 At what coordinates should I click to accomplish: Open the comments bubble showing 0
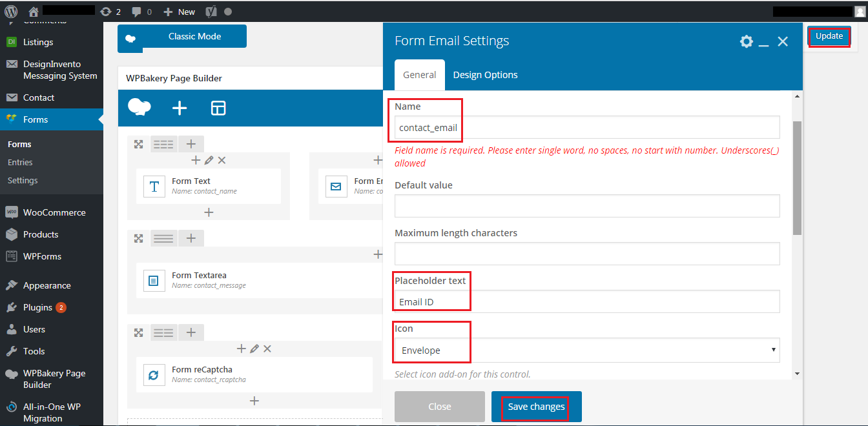[141, 12]
